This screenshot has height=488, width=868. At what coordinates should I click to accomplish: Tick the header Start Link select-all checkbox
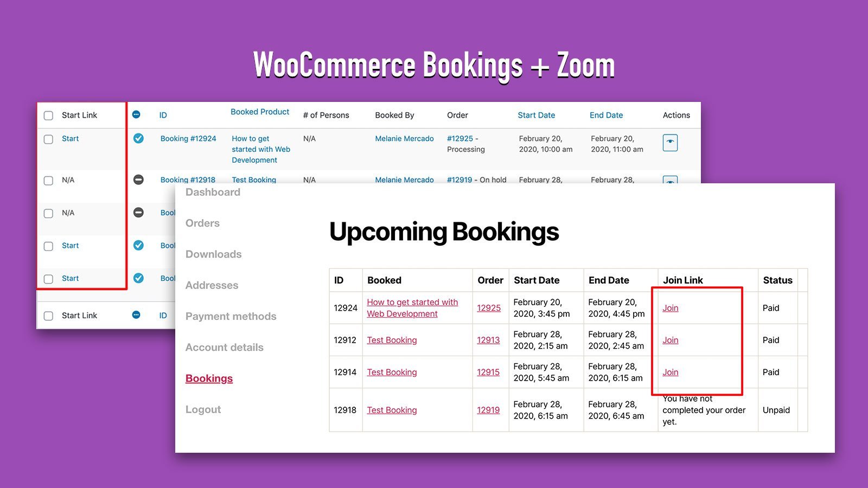click(x=48, y=115)
